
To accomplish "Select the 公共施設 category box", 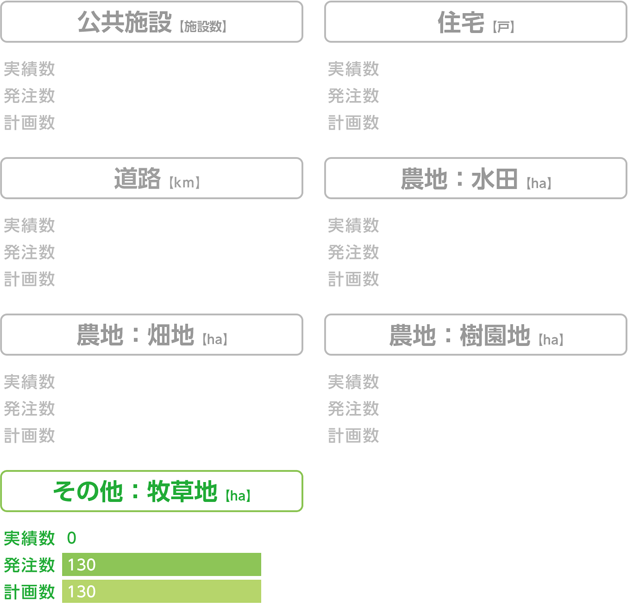I will click(x=152, y=22).
